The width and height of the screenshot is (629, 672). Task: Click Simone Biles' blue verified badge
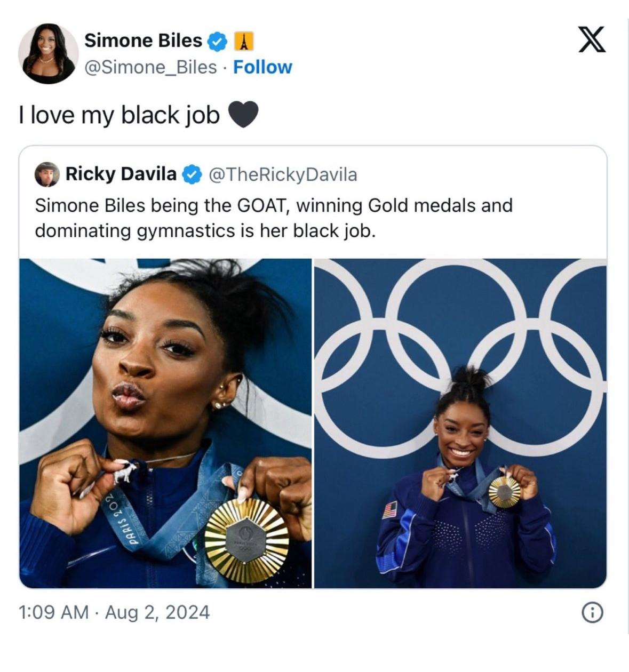pos(217,41)
